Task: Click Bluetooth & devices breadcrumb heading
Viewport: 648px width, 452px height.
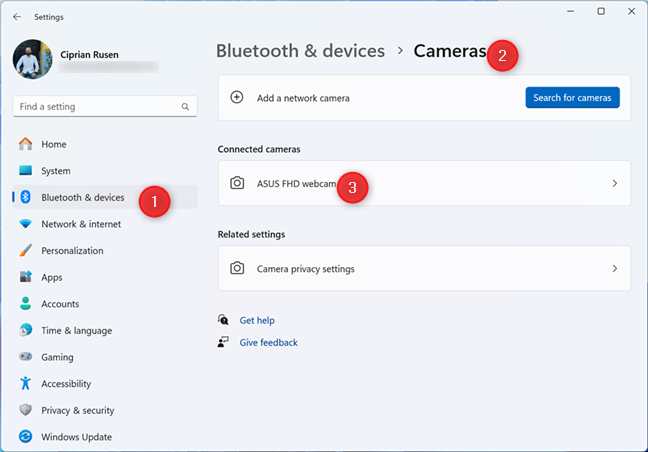Action: click(300, 51)
